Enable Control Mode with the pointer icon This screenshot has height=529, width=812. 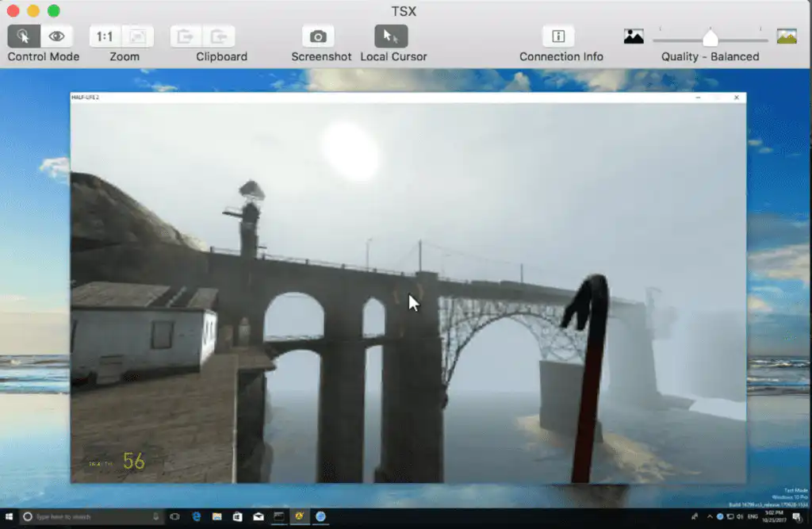tap(23, 36)
